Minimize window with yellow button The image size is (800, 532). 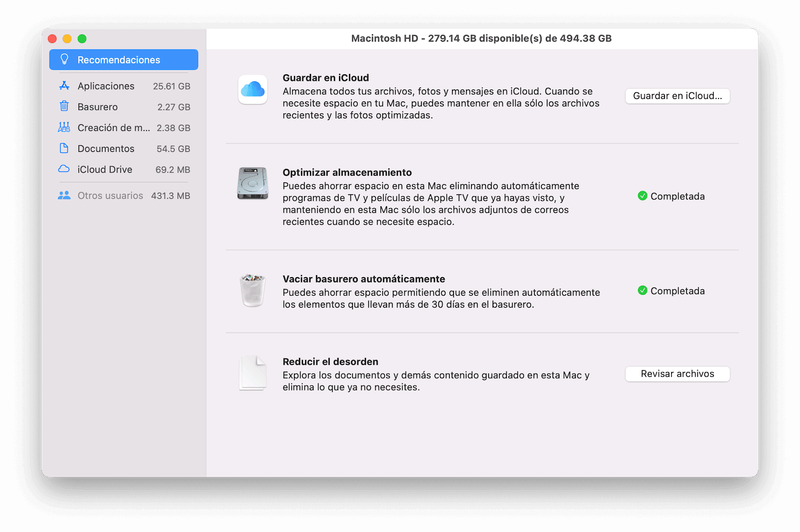coord(67,38)
